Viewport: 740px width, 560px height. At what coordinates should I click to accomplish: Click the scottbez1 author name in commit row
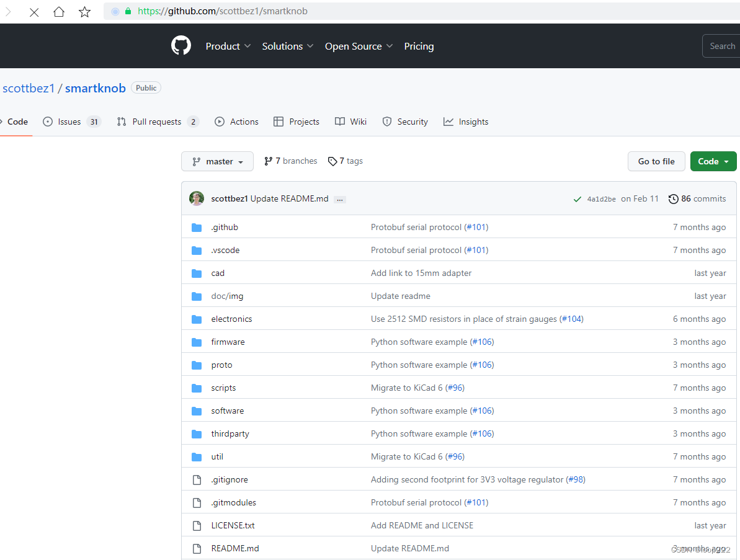pyautogui.click(x=230, y=198)
